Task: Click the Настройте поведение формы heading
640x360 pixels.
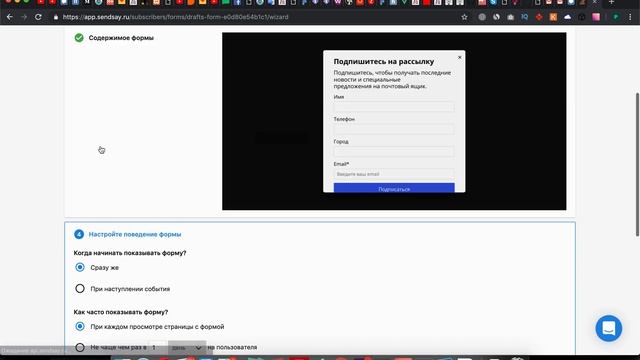Action: click(x=135, y=234)
